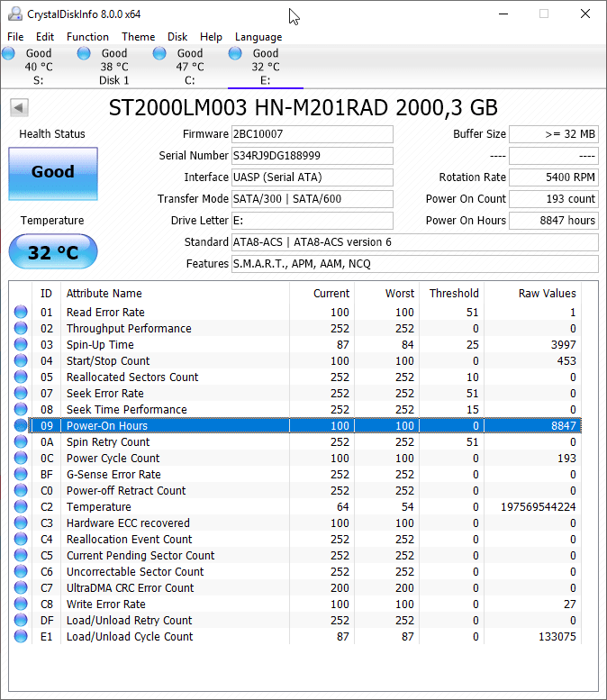Click raw value 197569544224 in Temperature row
Viewport: 607px width, 700px height.
[x=539, y=506]
